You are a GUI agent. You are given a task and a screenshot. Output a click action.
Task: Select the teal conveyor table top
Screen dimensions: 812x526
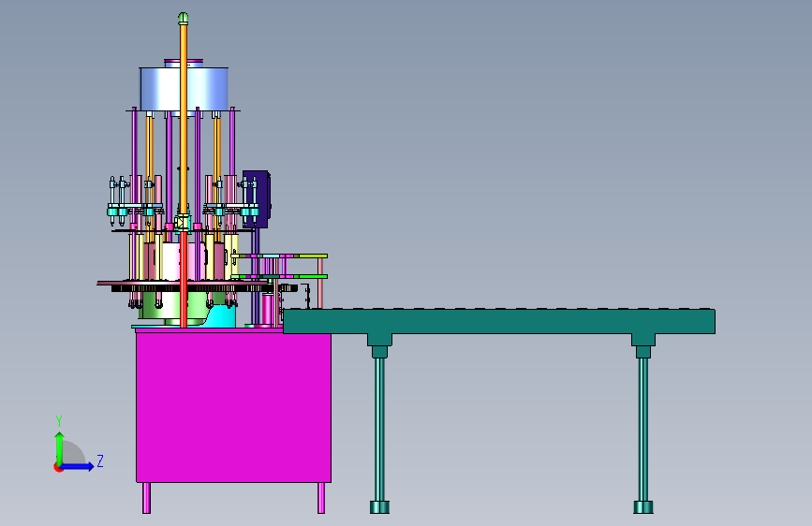pyautogui.click(x=499, y=322)
